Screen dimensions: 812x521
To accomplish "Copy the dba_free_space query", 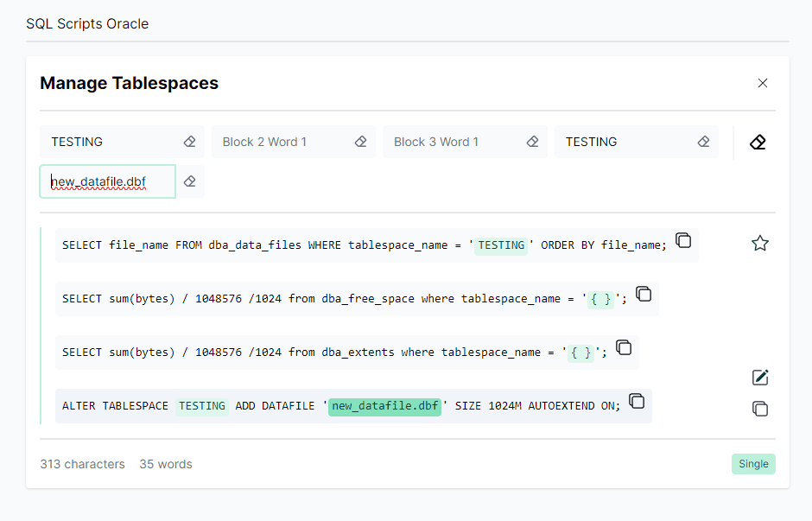I will click(644, 294).
